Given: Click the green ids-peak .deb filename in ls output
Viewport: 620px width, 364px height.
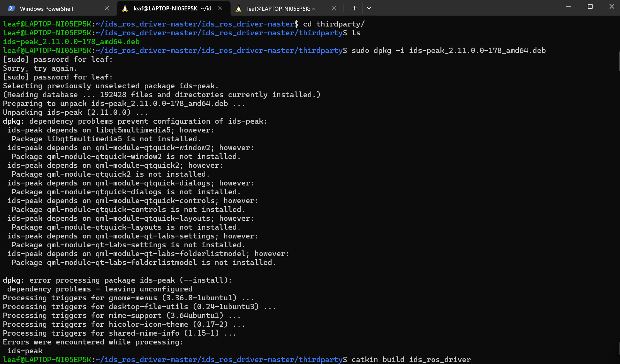Looking at the screenshot, I should [x=71, y=42].
